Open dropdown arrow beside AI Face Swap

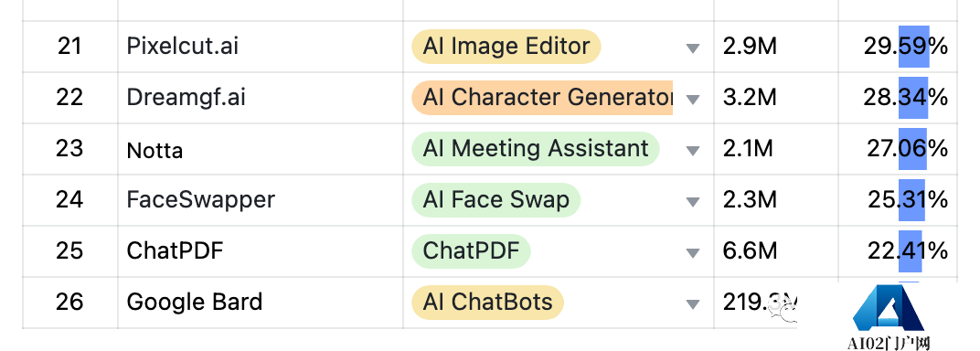pos(692,202)
